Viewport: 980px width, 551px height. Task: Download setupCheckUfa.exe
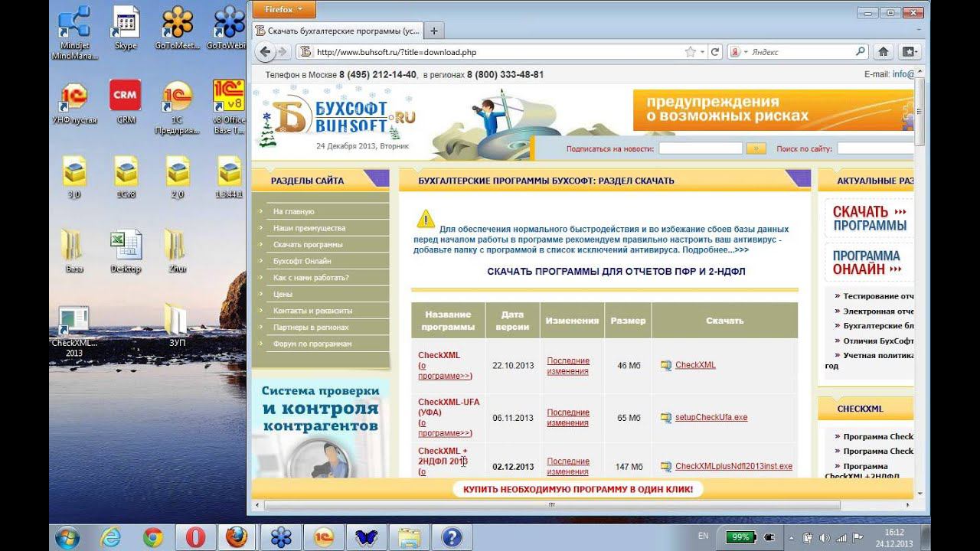[711, 418]
